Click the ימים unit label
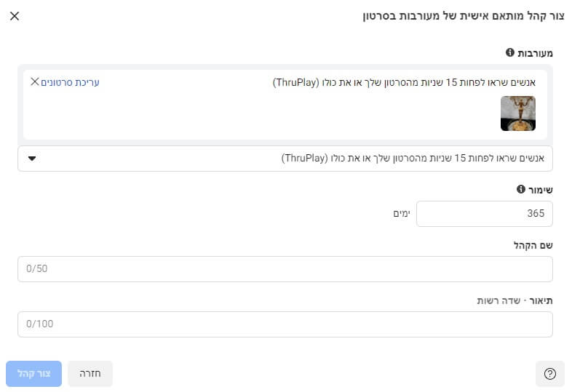The height and width of the screenshot is (392, 572). tap(402, 214)
